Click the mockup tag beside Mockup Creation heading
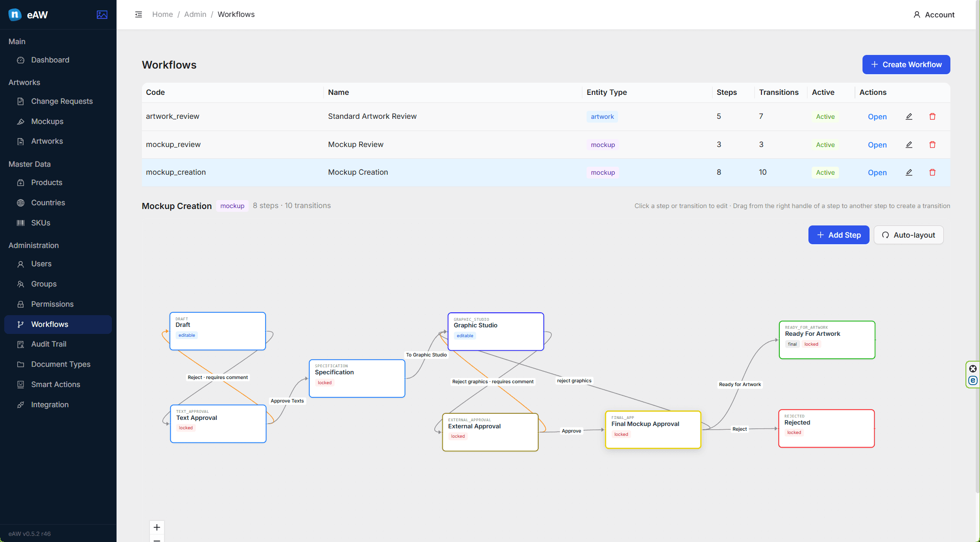The width and height of the screenshot is (980, 542). coord(232,206)
